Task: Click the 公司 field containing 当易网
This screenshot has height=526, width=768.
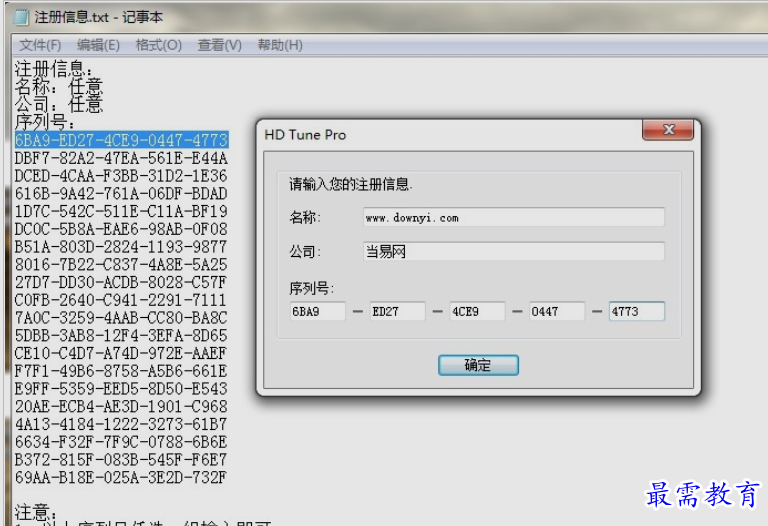Action: click(513, 252)
